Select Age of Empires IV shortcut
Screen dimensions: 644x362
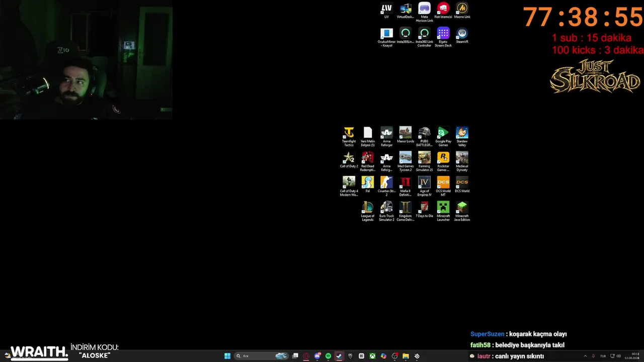424,186
